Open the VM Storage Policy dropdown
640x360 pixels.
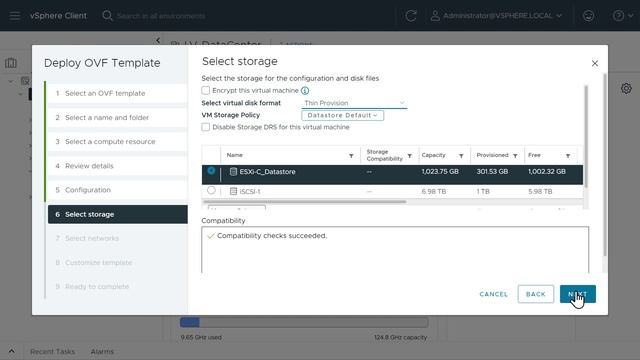(342, 116)
